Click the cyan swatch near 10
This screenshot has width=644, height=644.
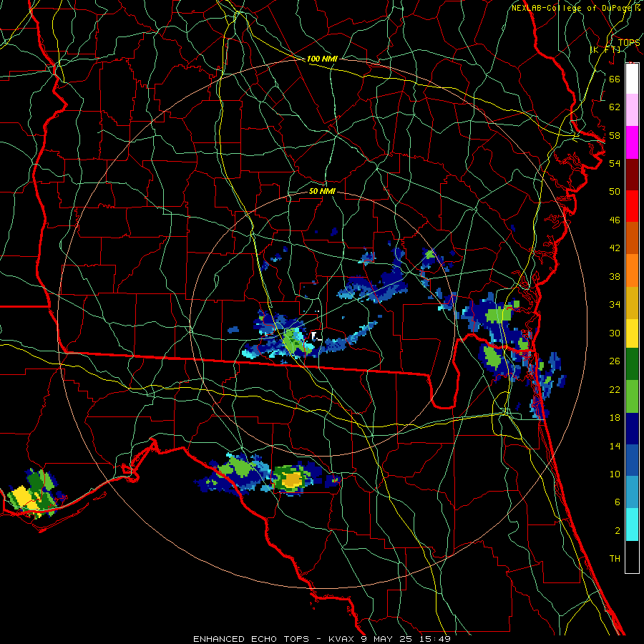point(632,525)
